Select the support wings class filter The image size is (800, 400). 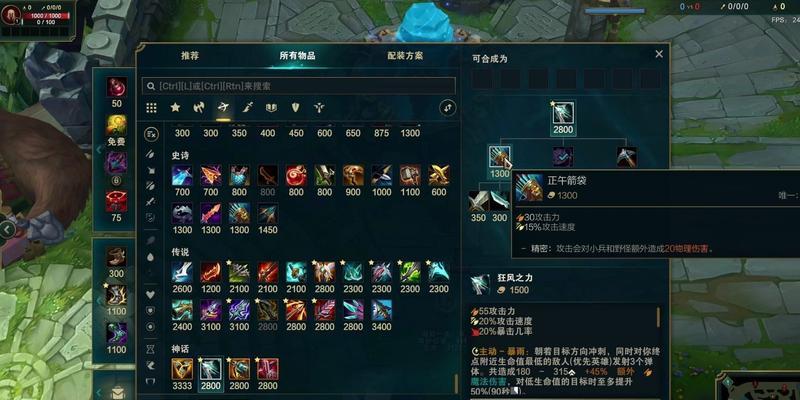point(319,108)
